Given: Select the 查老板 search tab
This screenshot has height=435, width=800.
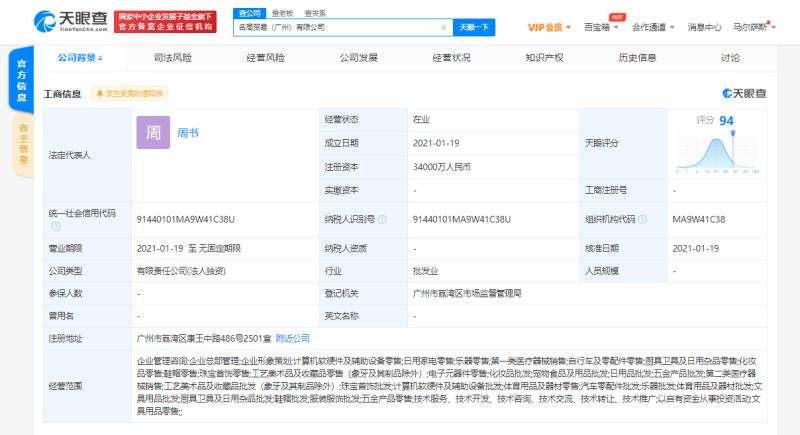Looking at the screenshot, I should [282, 13].
